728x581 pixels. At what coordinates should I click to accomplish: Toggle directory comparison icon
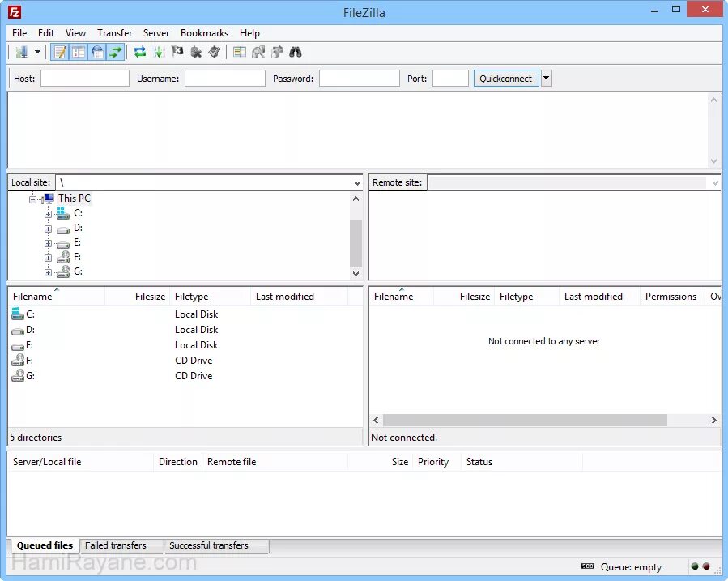pos(258,52)
